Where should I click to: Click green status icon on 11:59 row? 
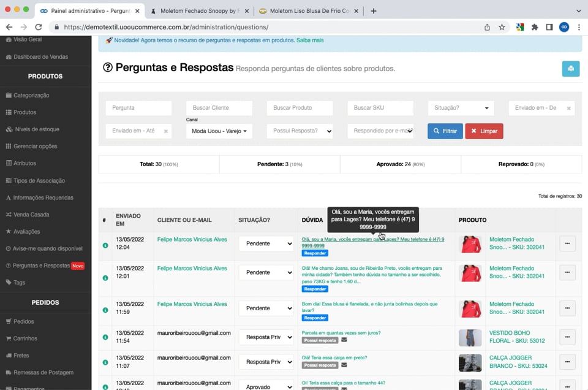(x=105, y=310)
